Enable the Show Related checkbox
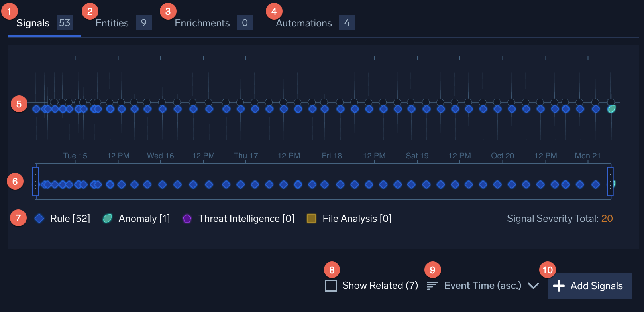Screen dimensions: 644x312 [x=331, y=286]
